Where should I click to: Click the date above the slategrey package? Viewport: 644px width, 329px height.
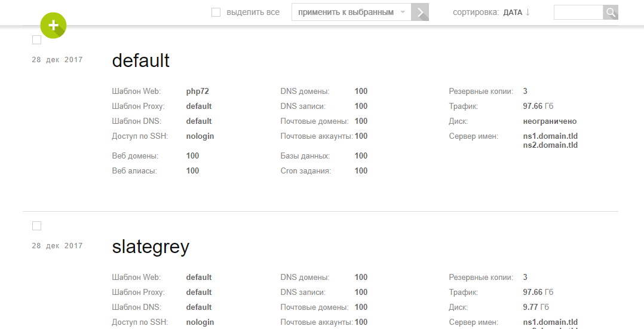(57, 246)
